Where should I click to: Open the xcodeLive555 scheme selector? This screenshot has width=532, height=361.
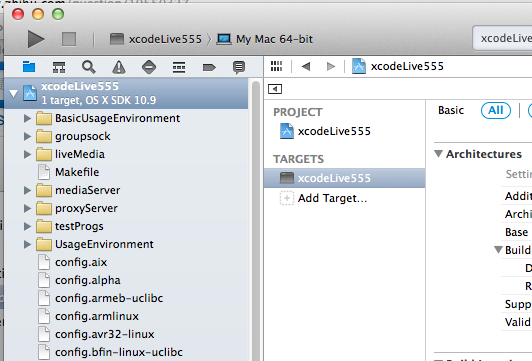coord(156,39)
